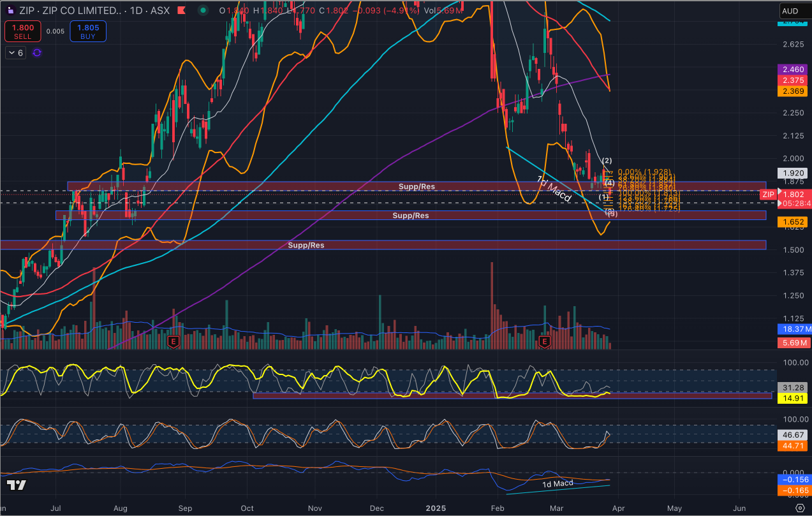This screenshot has height=516, width=812.
Task: Click the purple circular arrows icon
Action: point(37,53)
